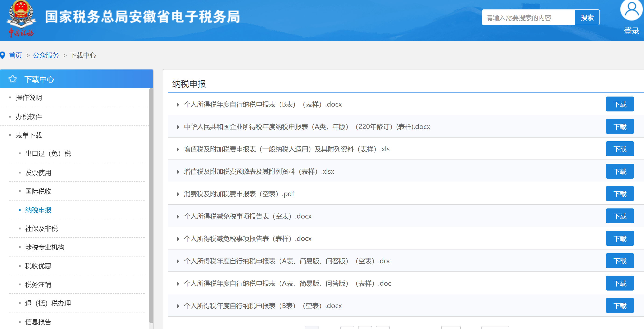The image size is (644, 329).
Task: Click the sidebar vertical scrollbar
Action: click(151, 205)
